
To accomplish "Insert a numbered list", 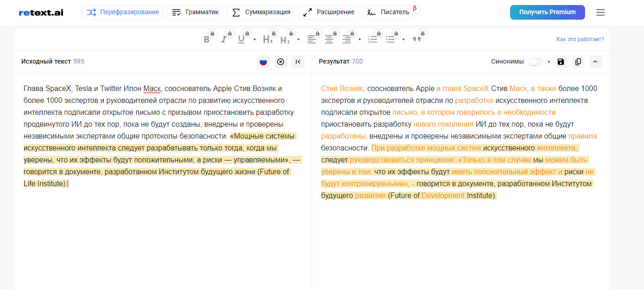I will pyautogui.click(x=373, y=40).
